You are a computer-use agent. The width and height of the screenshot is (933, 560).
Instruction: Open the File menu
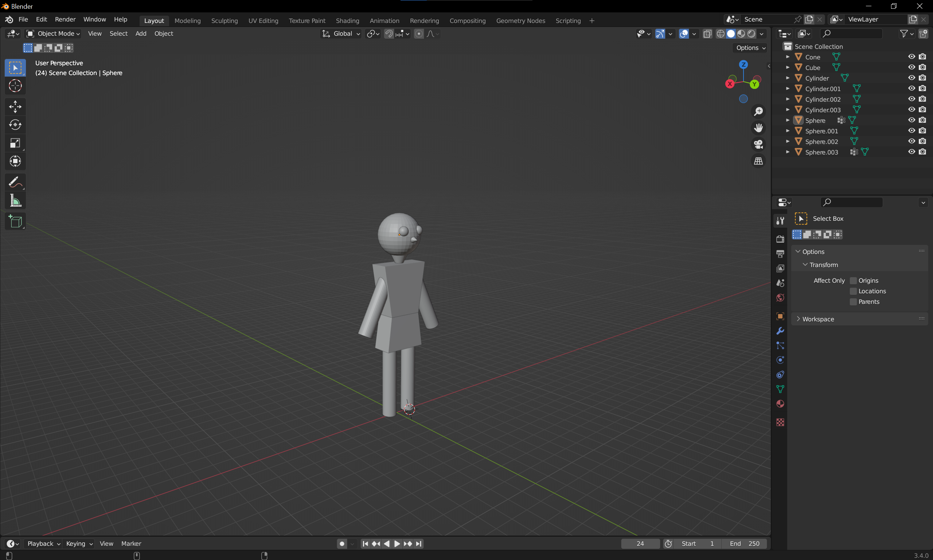click(x=23, y=19)
